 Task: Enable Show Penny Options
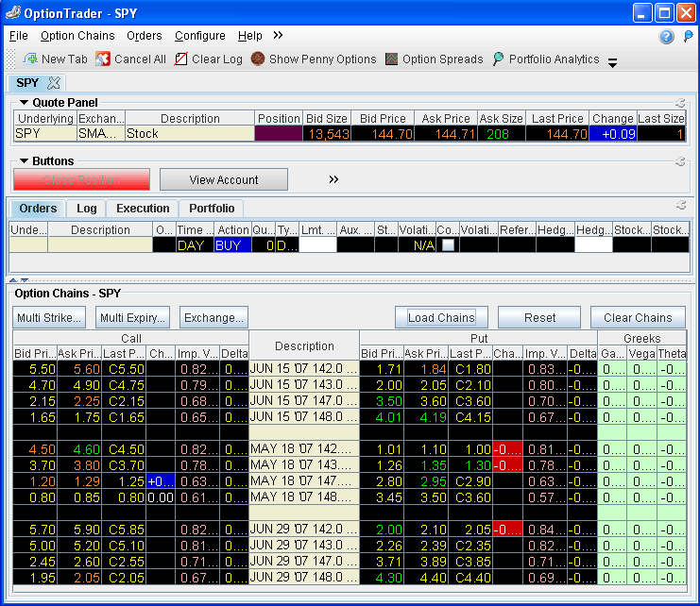click(x=258, y=59)
